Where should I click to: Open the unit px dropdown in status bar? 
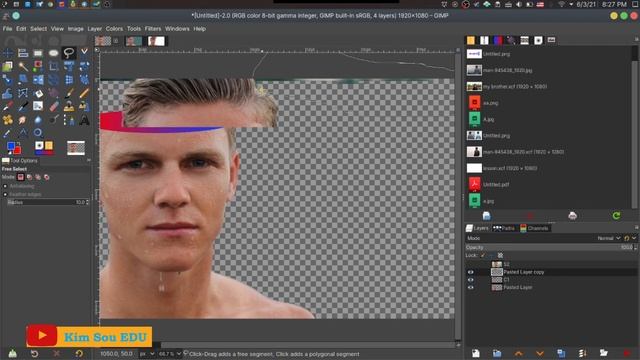click(147, 354)
